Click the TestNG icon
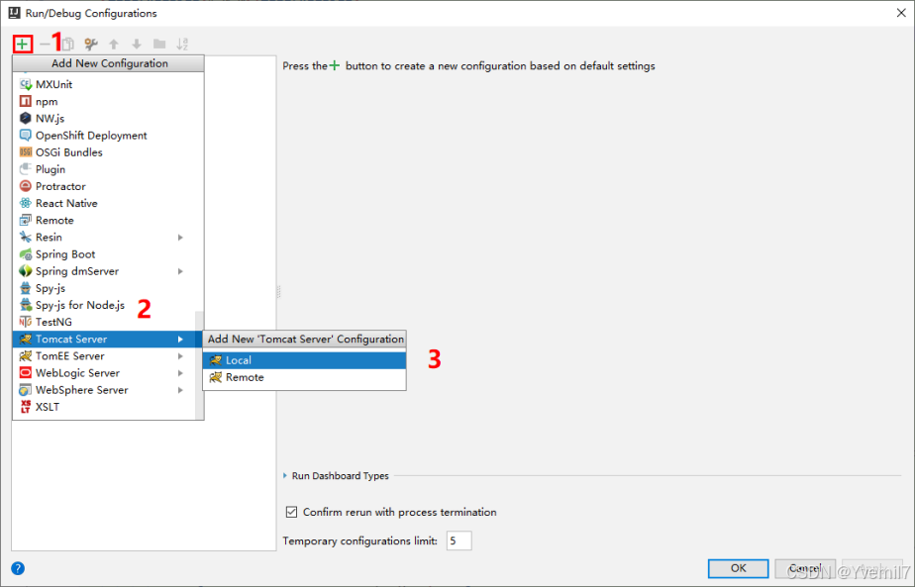The height and width of the screenshot is (588, 915). click(25, 322)
